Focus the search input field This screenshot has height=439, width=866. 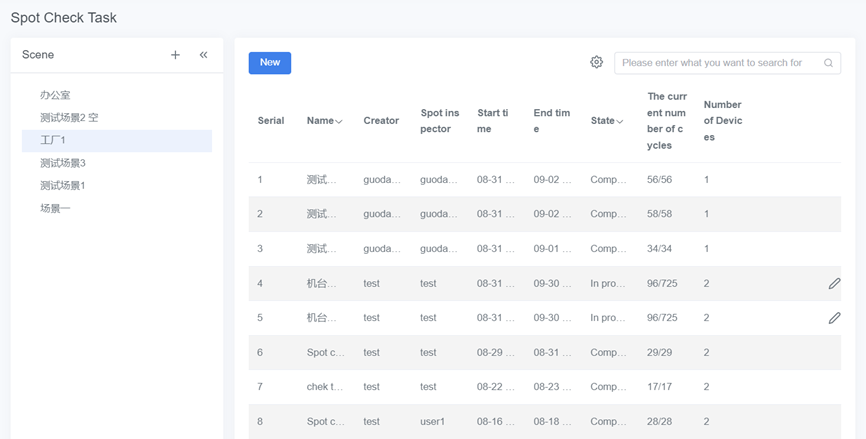click(x=715, y=63)
